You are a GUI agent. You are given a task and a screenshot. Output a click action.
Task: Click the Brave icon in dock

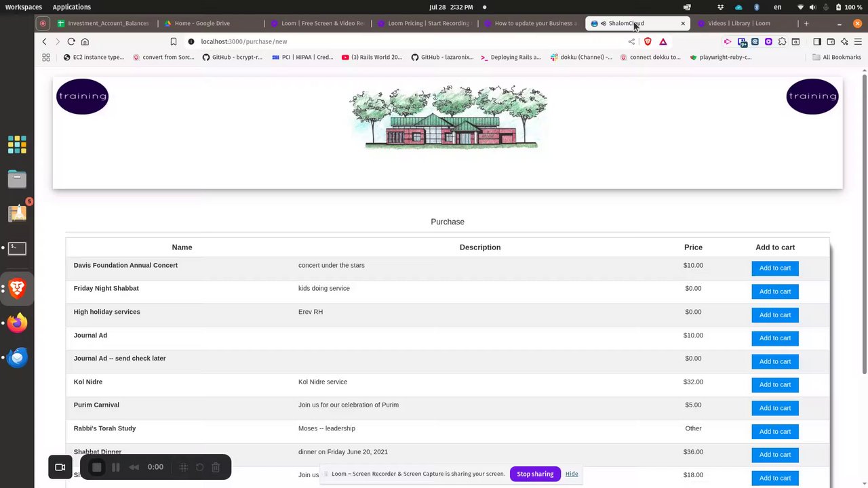tap(17, 288)
